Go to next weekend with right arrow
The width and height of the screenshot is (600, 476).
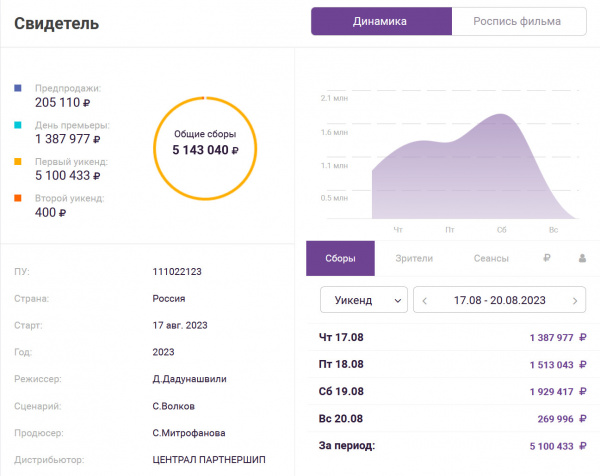click(x=574, y=300)
